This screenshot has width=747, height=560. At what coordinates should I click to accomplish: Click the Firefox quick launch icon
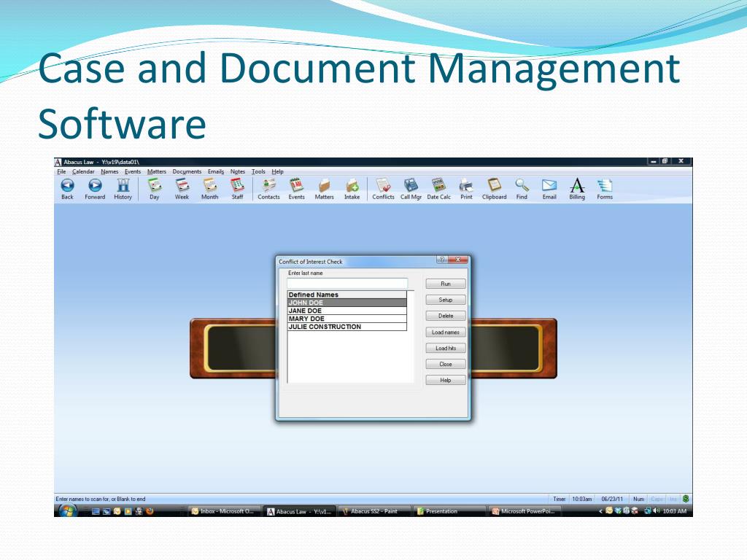pos(150,511)
